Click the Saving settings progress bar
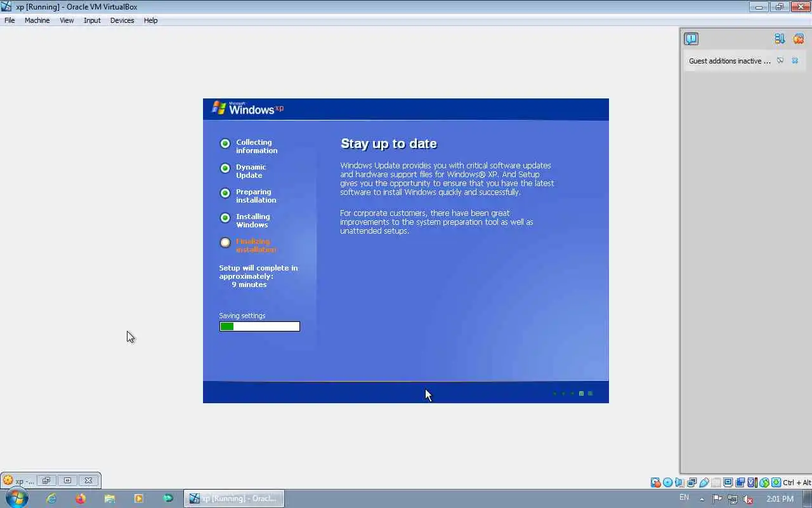812x508 pixels. [259, 326]
